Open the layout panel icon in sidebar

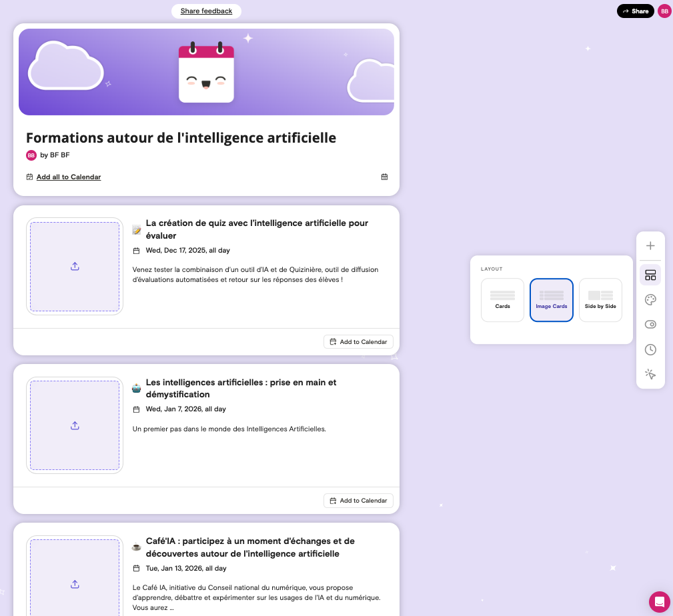[x=650, y=275]
